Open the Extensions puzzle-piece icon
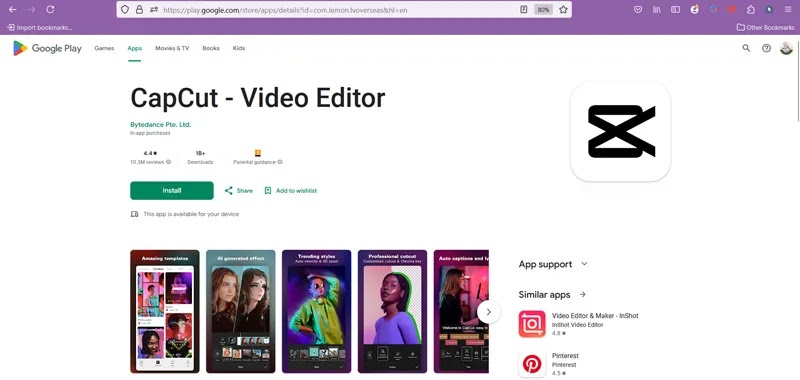 (x=751, y=9)
